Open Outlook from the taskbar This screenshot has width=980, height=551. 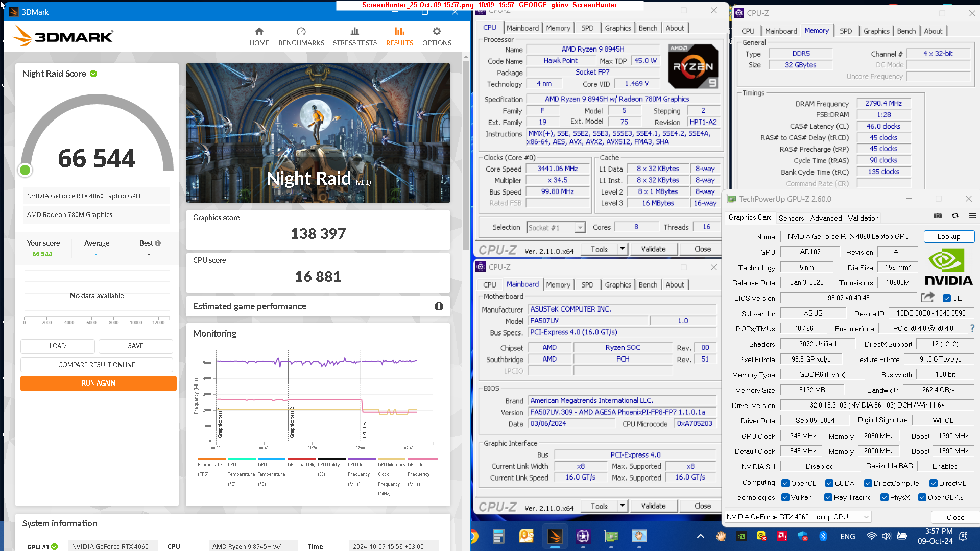pyautogui.click(x=526, y=536)
